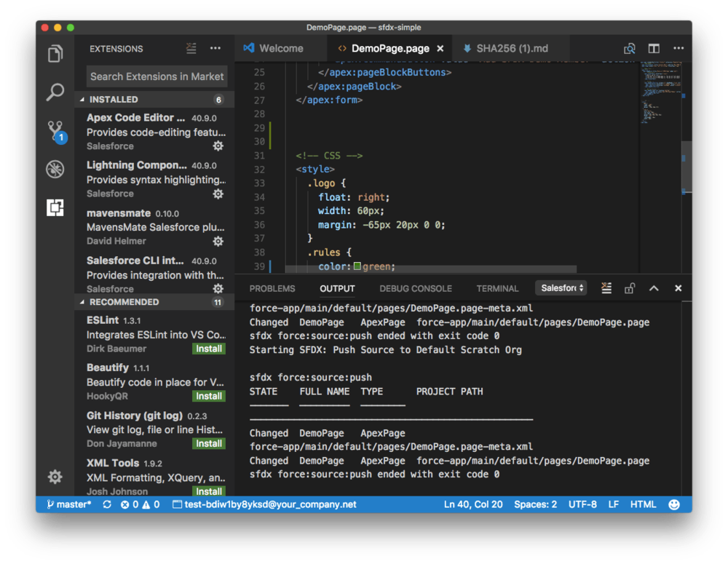This screenshot has width=728, height=564.
Task: Click the .logo selector on line 33
Action: 321,183
